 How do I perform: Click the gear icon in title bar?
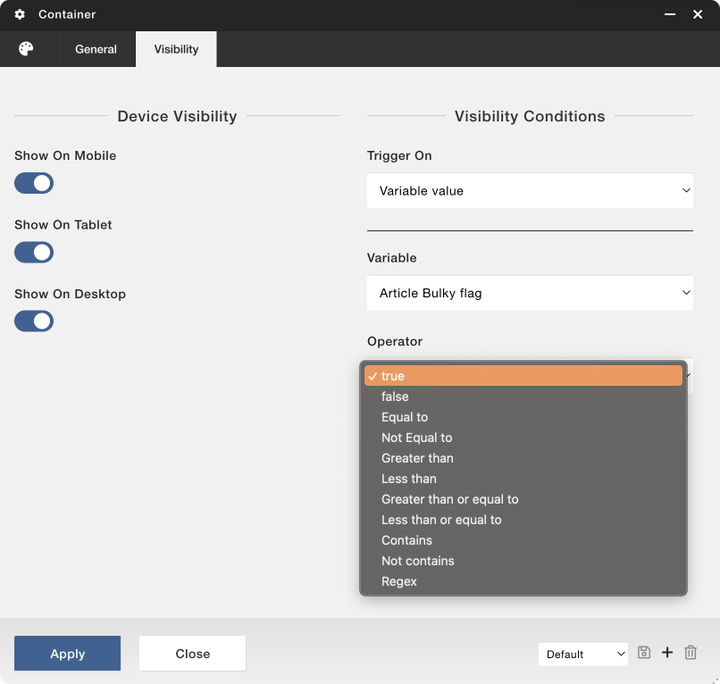click(19, 15)
